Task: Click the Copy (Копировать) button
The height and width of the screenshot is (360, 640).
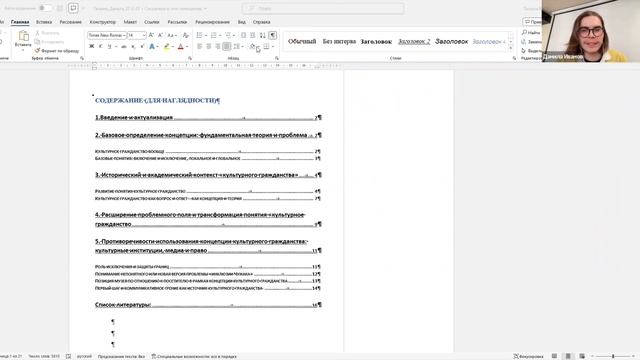Action: tap(49, 42)
